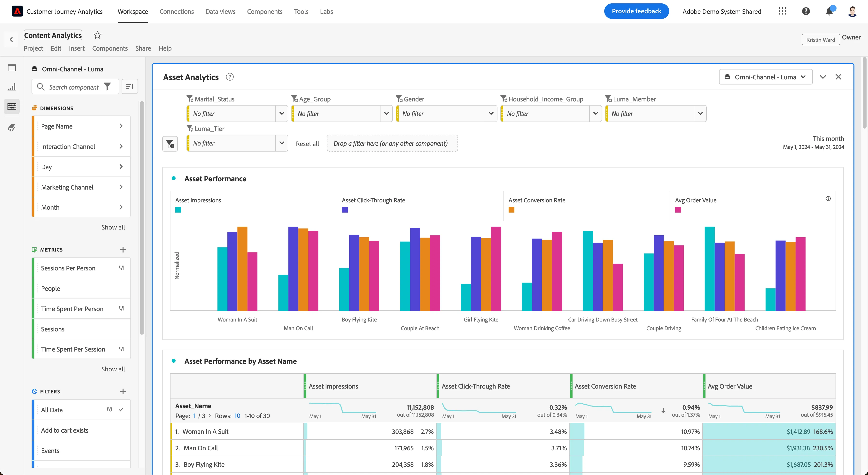Screen dimensions: 868x475
Task: Open the user profile avatar
Action: point(852,11)
